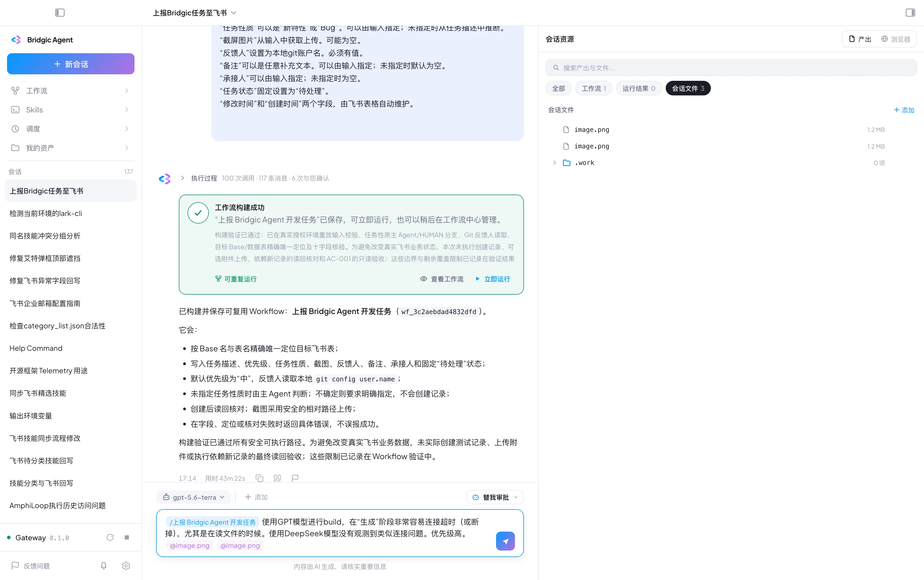The width and height of the screenshot is (924, 580).
Task: Open the Help Command conversation
Action: point(71,348)
